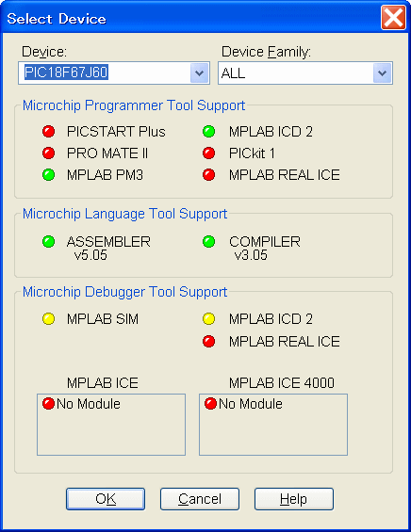Click the Cancel button
This screenshot has width=411, height=532.
[200, 499]
